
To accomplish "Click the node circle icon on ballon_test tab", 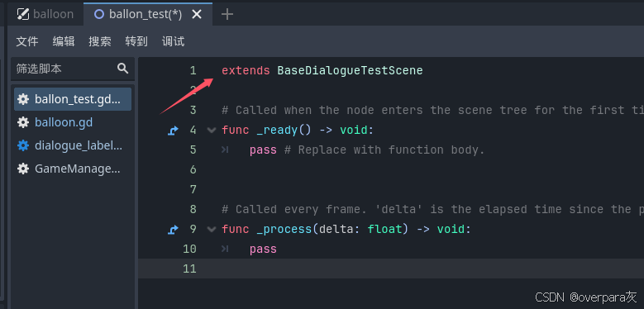I will pyautogui.click(x=99, y=14).
